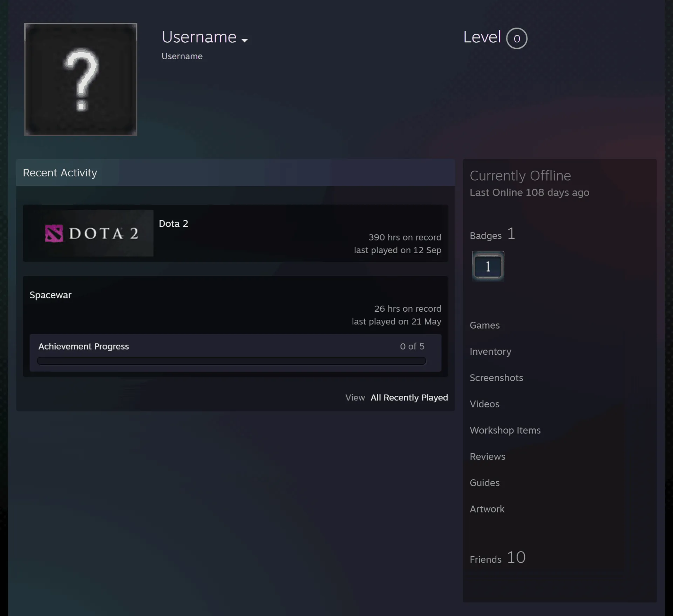Viewport: 673px width, 616px height.
Task: Open the Reviews section
Action: 488,457
